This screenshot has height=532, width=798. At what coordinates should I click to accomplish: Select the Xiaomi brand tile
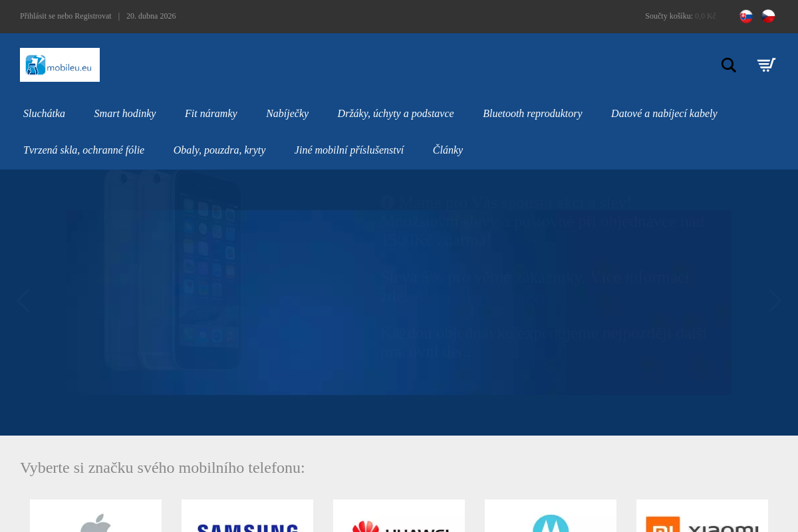pos(702,516)
